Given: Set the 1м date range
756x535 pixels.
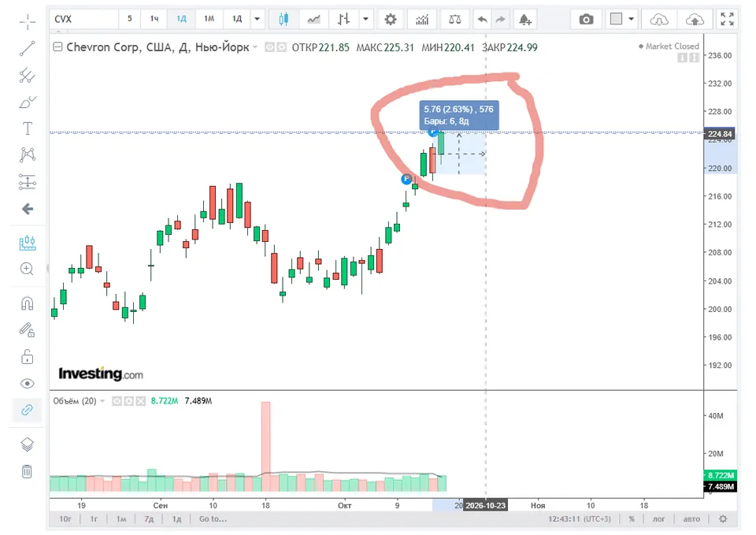Looking at the screenshot, I should 121,519.
